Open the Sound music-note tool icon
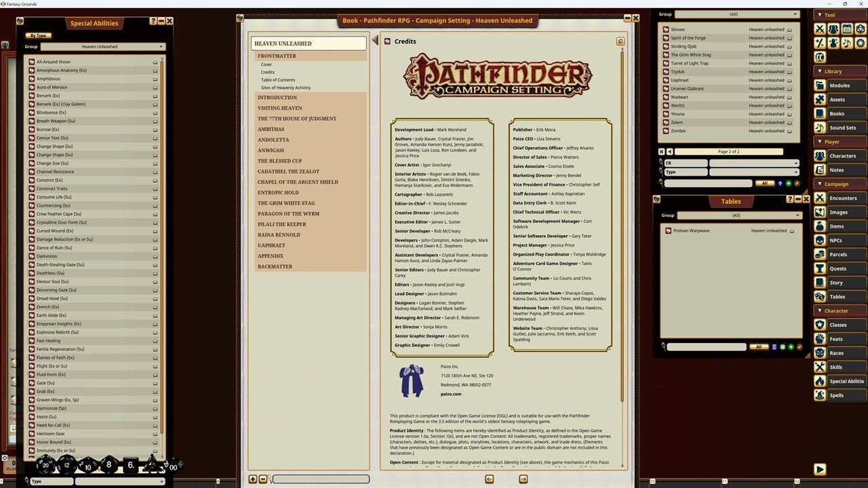Screen dimensions: 868x488 pyautogui.click(x=846, y=43)
